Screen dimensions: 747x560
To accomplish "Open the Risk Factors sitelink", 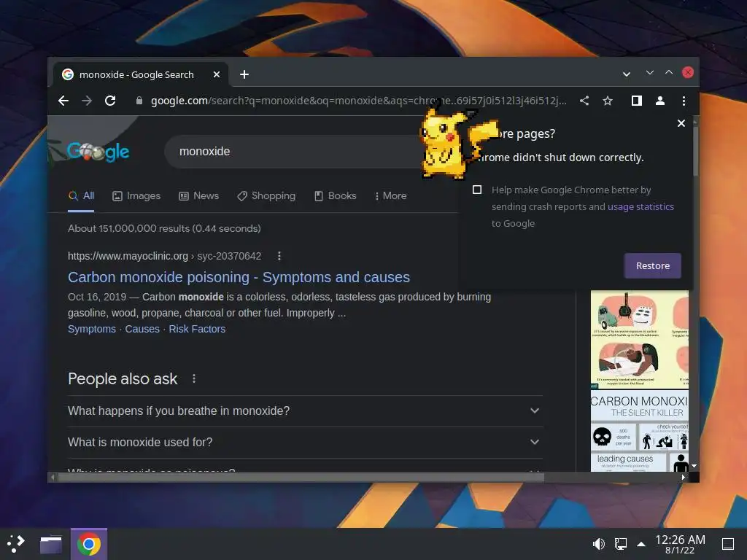I will (197, 329).
